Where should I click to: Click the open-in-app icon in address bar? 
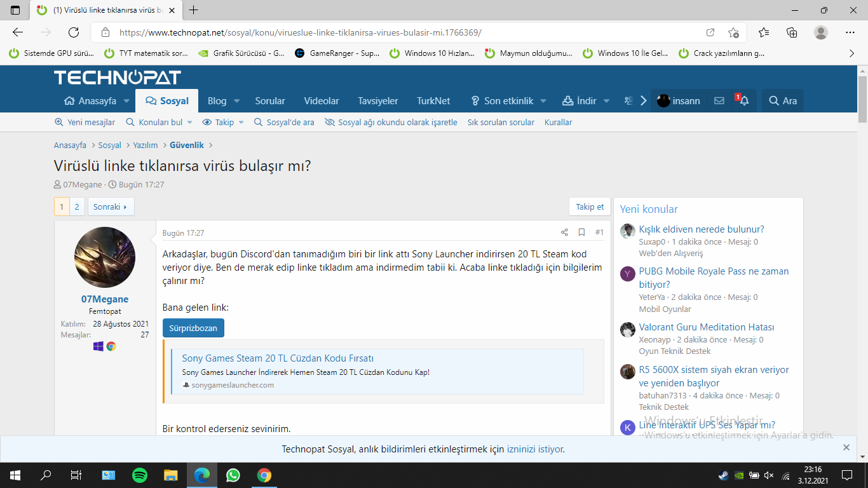tap(710, 32)
